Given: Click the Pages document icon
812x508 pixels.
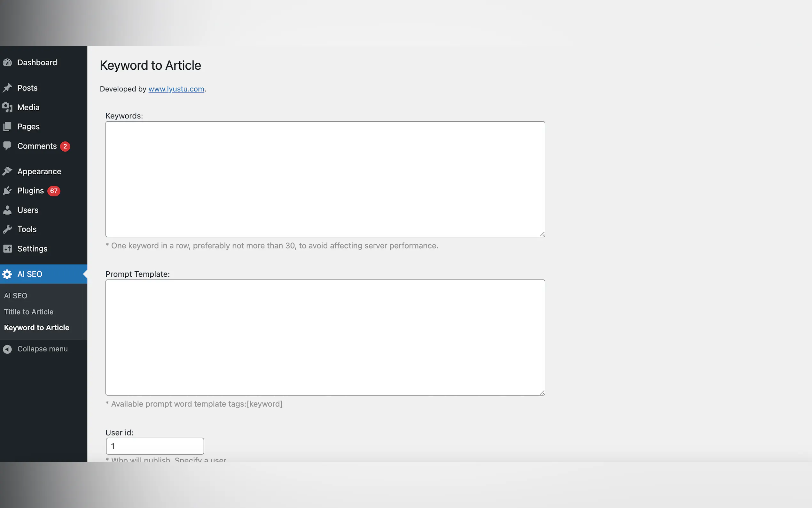Looking at the screenshot, I should pyautogui.click(x=7, y=127).
